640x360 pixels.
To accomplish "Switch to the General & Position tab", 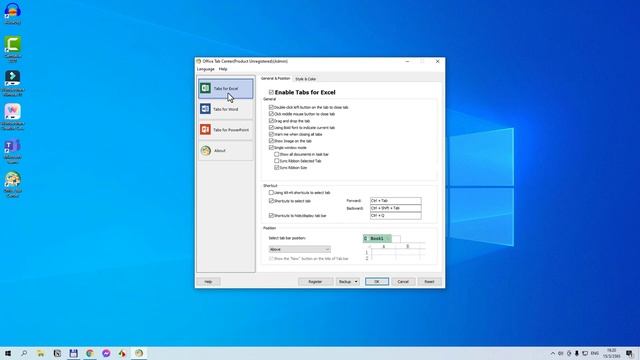I will click(x=276, y=78).
